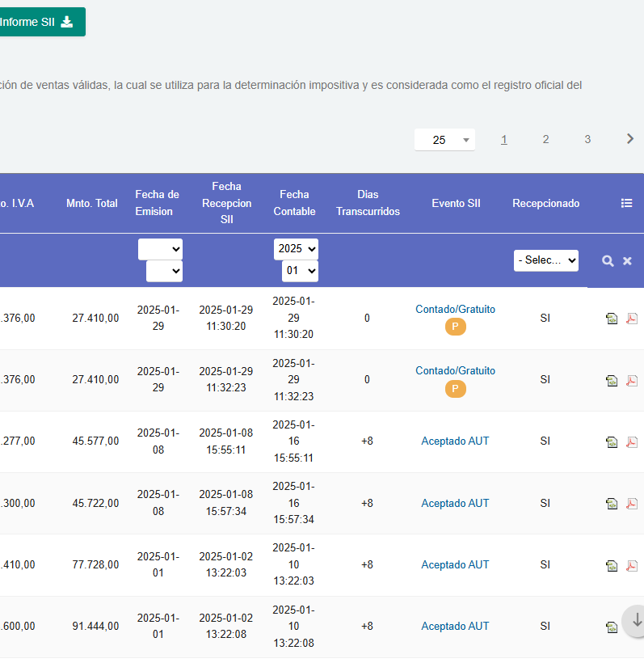The image size is (644, 663).
Task: Click the orange P badge in first row
Action: (x=455, y=327)
